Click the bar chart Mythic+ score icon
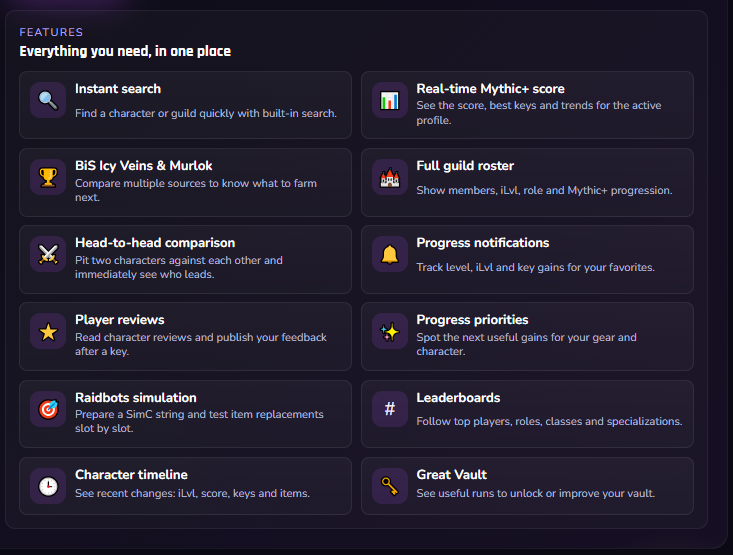This screenshot has width=733, height=555. pyautogui.click(x=390, y=100)
